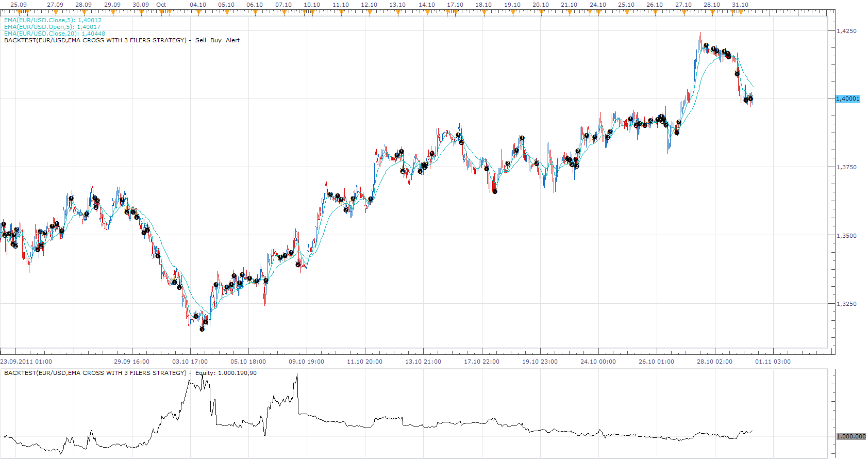868x459 pixels.
Task: Click the 1,3750 price axis label
Action: click(x=846, y=167)
